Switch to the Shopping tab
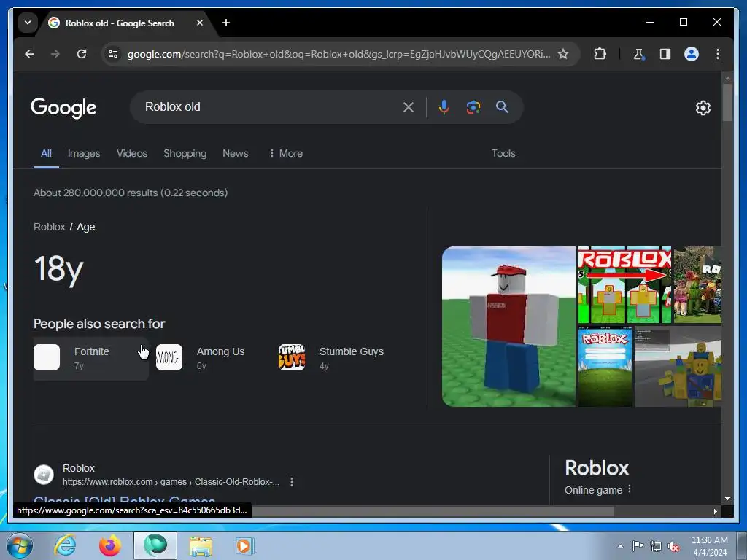This screenshot has height=560, width=747. 185,153
